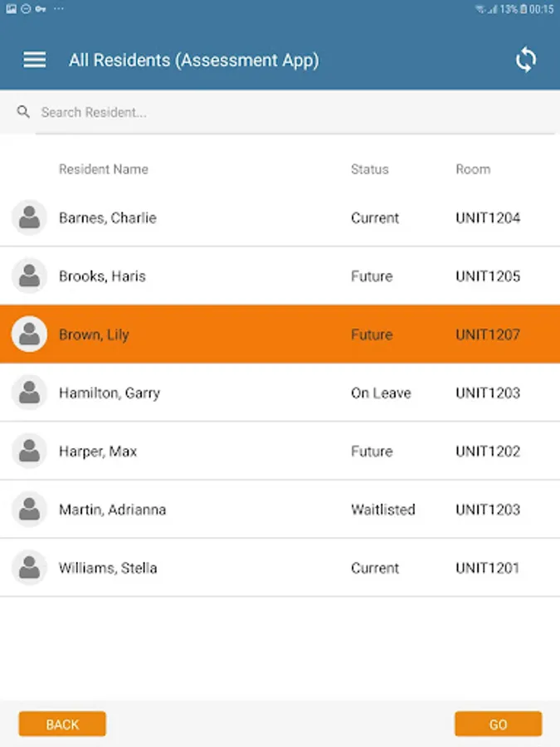
Task: Select resident name Williams, Stella
Action: pyautogui.click(x=108, y=568)
